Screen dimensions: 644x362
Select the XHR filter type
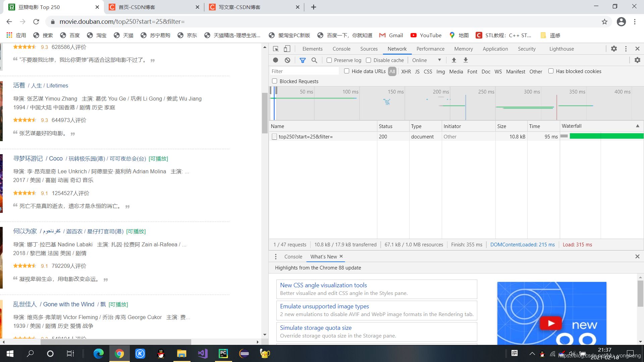pos(406,71)
